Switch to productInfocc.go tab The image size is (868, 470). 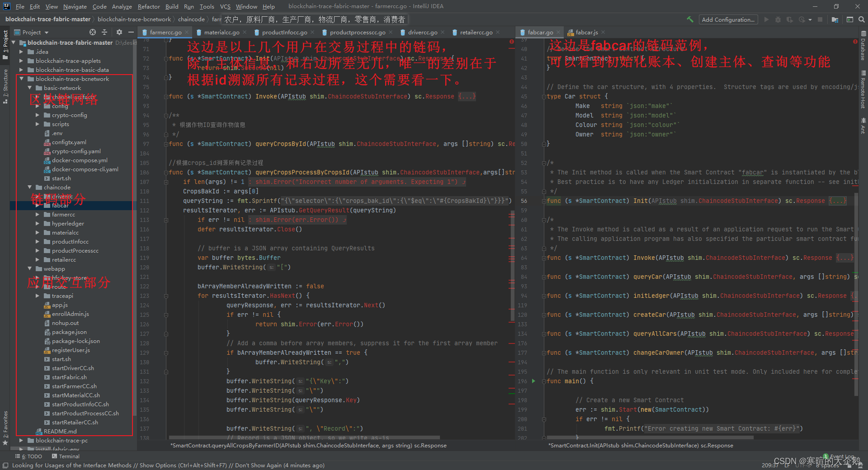pyautogui.click(x=284, y=32)
